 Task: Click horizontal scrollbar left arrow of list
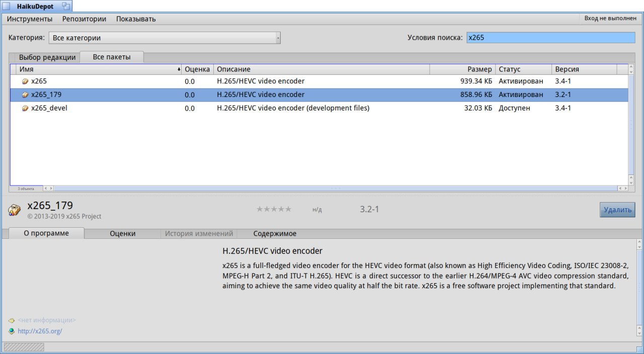(45, 188)
